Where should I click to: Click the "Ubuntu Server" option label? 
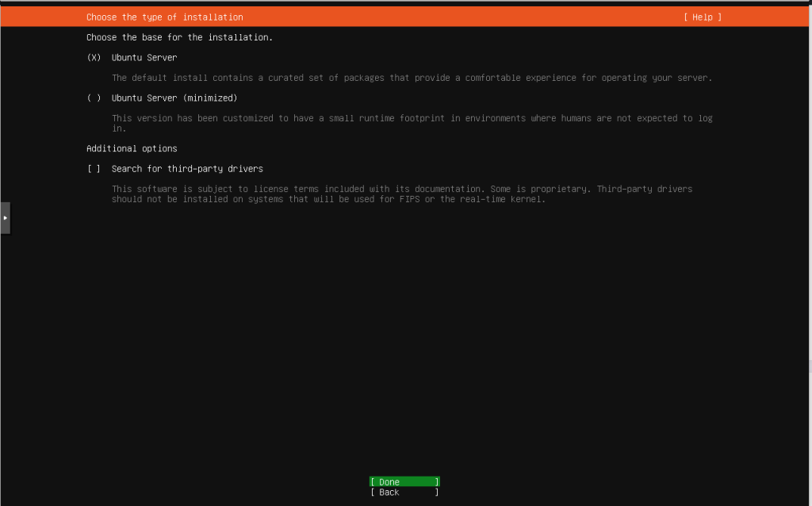click(x=144, y=58)
